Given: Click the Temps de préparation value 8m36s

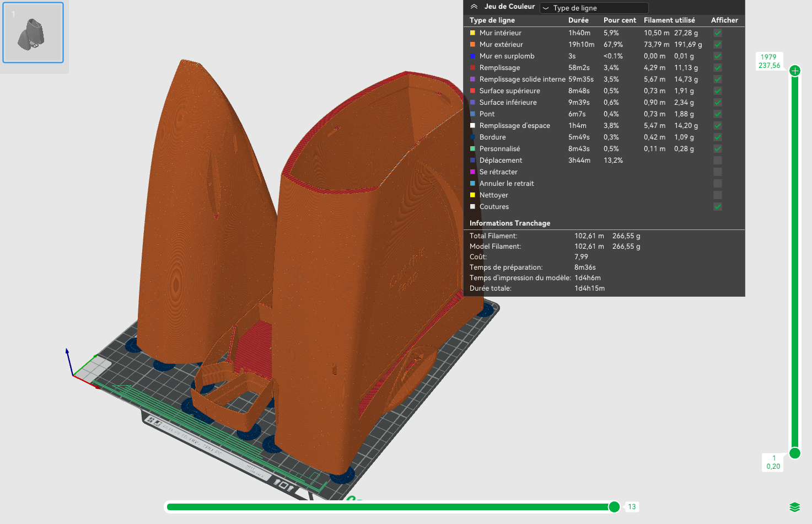Looking at the screenshot, I should (585, 268).
